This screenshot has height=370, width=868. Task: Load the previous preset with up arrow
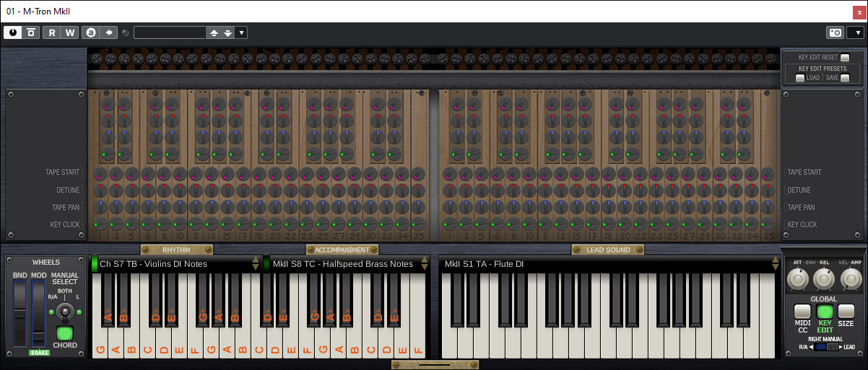pos(214,32)
